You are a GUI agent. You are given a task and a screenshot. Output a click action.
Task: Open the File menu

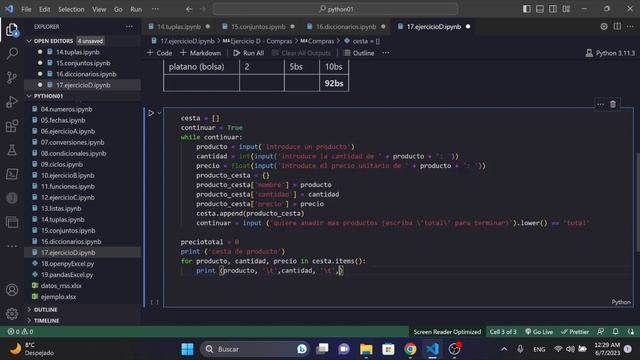click(26, 9)
